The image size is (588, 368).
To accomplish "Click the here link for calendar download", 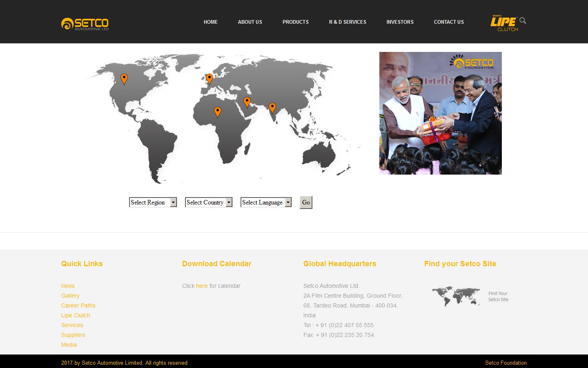I will pos(201,286).
